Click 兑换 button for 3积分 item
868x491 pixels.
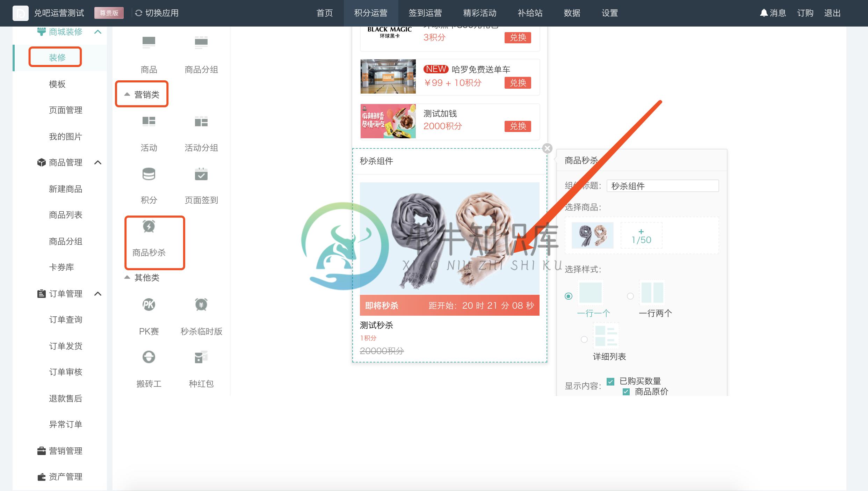click(x=518, y=37)
